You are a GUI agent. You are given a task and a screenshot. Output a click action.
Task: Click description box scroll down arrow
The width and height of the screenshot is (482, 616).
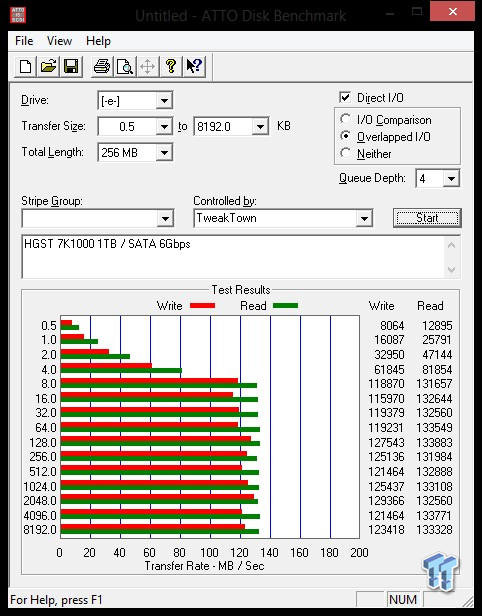click(x=451, y=270)
